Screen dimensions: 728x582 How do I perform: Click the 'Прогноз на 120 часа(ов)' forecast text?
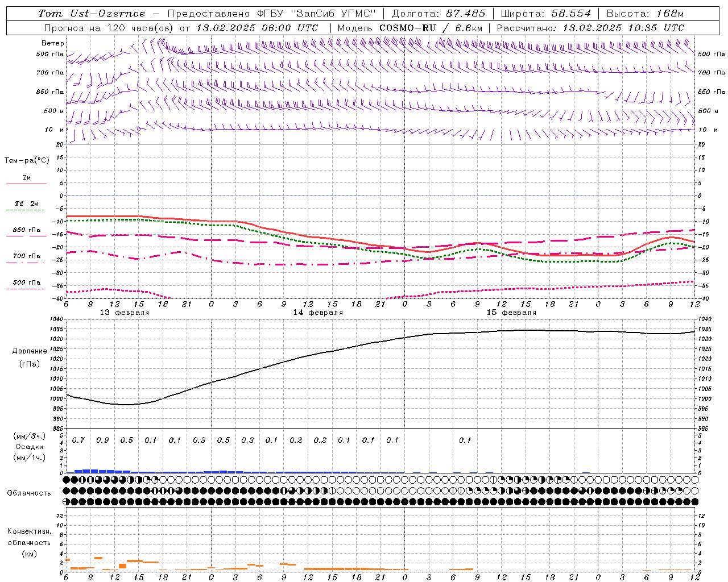[x=110, y=28]
